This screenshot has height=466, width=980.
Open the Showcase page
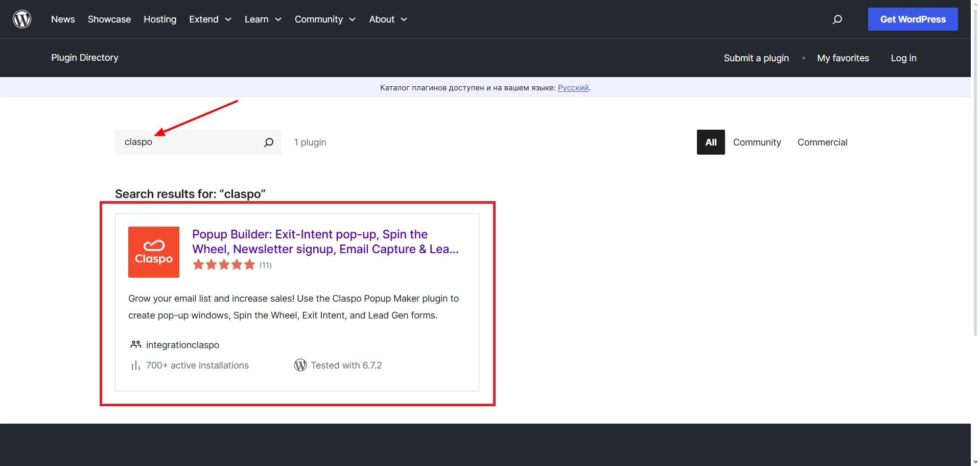tap(109, 19)
